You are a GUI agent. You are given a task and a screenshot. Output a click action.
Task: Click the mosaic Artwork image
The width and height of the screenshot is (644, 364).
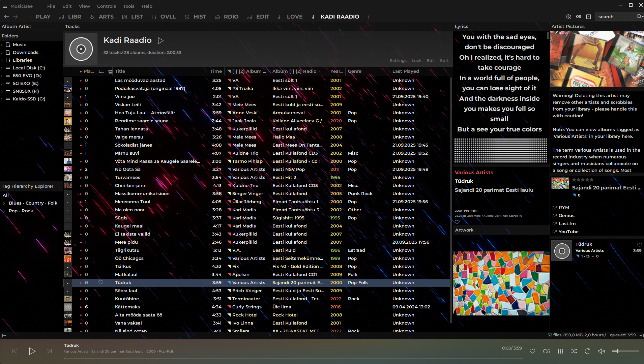click(501, 283)
